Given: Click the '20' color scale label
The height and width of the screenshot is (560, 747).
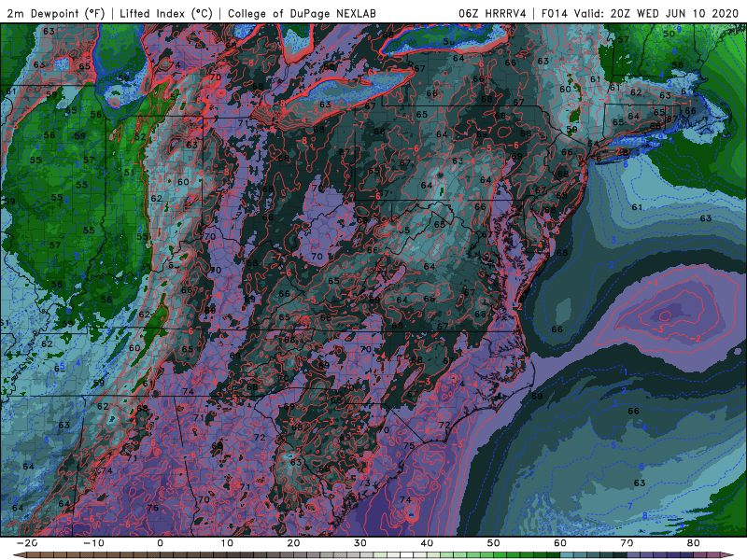Looking at the screenshot, I should click(x=293, y=543).
